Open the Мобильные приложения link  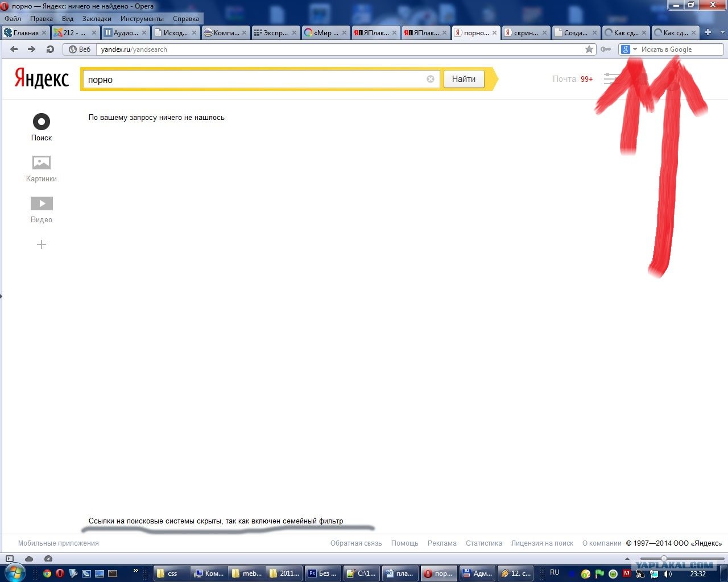coord(59,543)
